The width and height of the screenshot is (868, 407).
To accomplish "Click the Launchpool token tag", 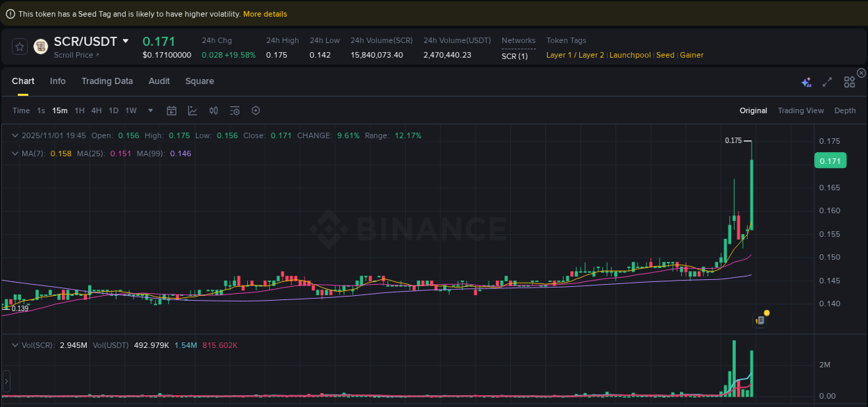I will click(630, 55).
